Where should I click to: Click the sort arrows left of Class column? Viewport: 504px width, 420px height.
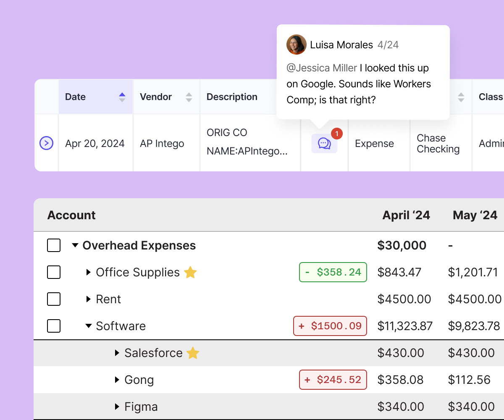click(461, 97)
